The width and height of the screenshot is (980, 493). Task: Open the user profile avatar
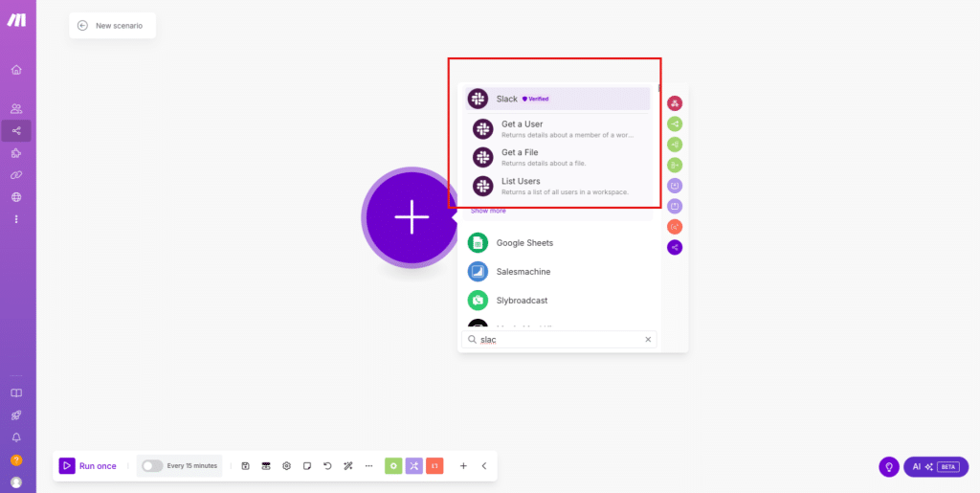pyautogui.click(x=16, y=482)
